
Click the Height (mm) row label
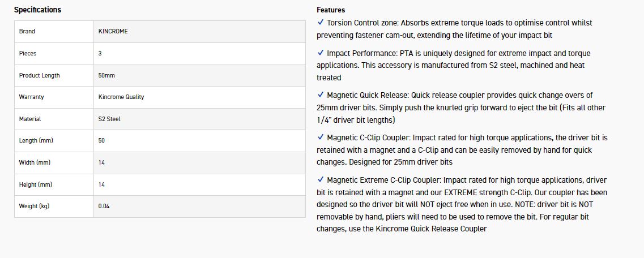pos(35,184)
